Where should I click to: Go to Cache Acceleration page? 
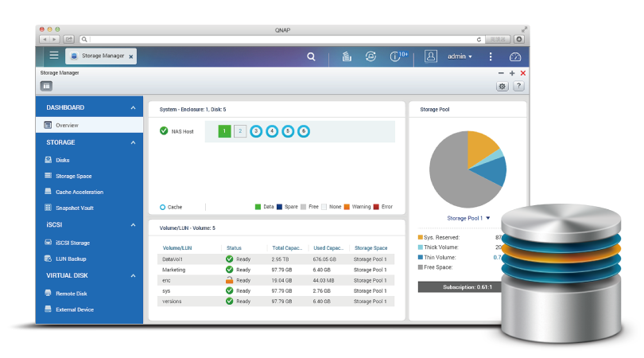(x=80, y=192)
